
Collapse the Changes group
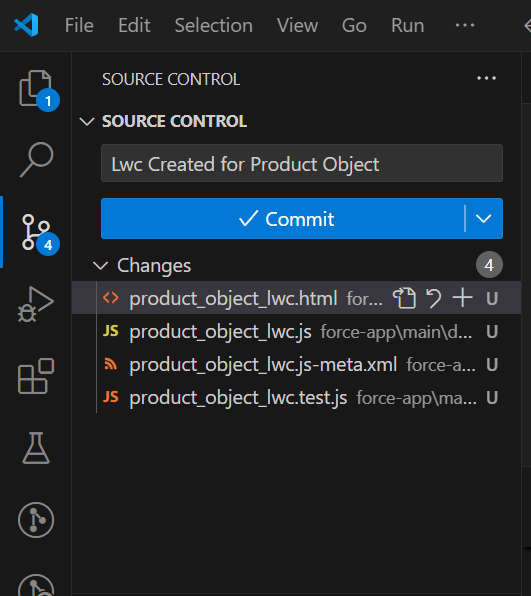tap(100, 265)
